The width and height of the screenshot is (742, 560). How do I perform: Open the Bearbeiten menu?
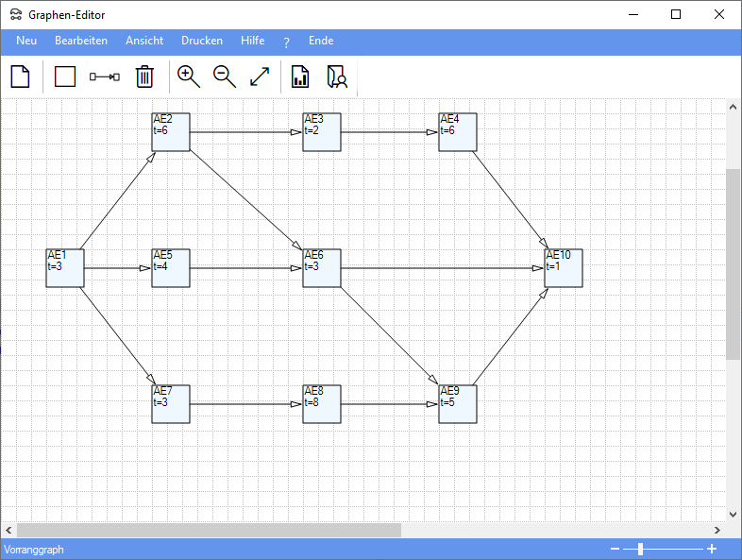[81, 41]
